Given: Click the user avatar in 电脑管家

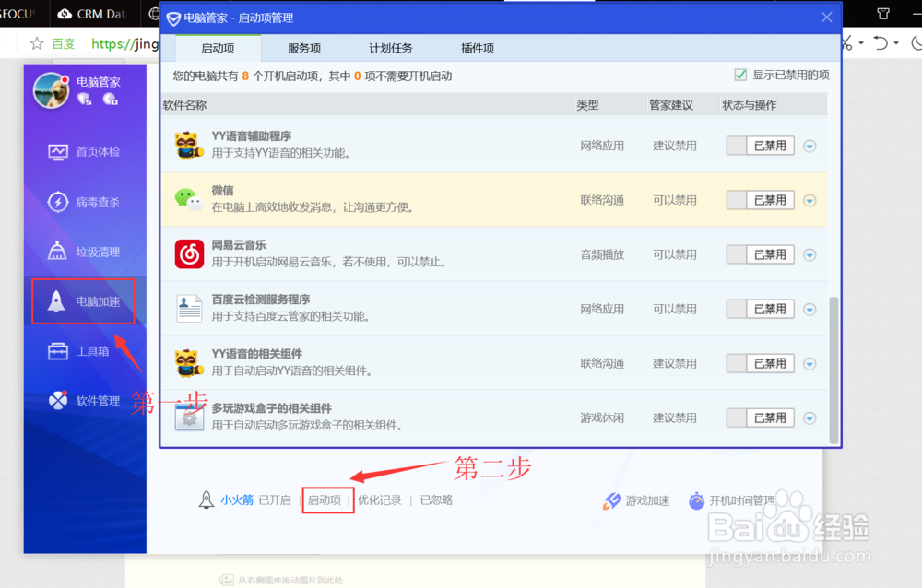Looking at the screenshot, I should [51, 90].
